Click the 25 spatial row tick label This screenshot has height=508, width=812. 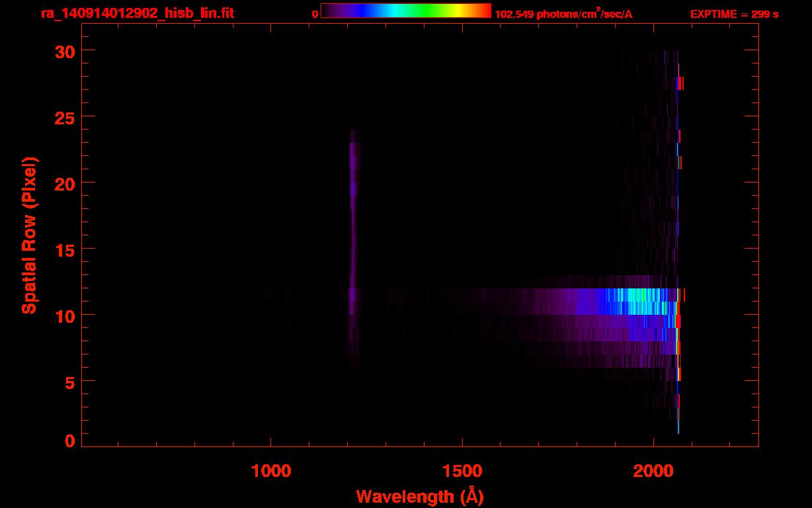[65, 117]
